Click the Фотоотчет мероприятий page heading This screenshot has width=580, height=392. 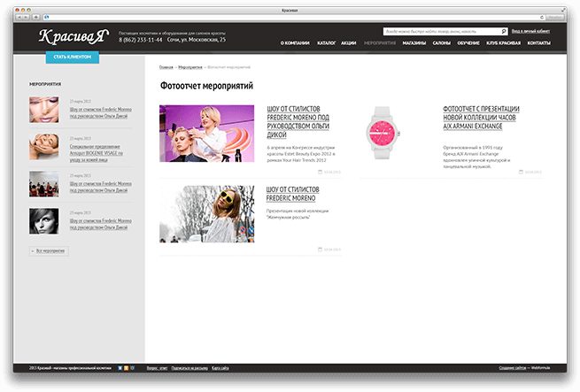click(x=206, y=86)
